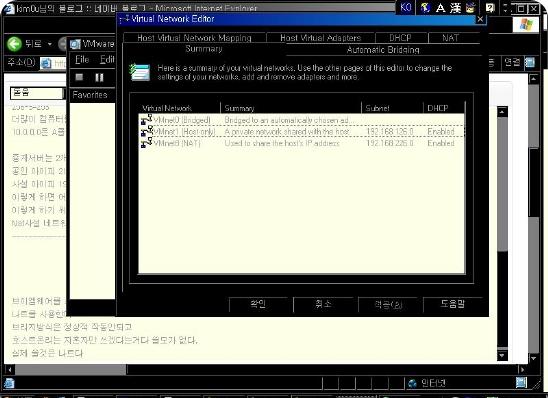Switch to Automatic Bridging tab
The image size is (548, 398).
pos(383,50)
